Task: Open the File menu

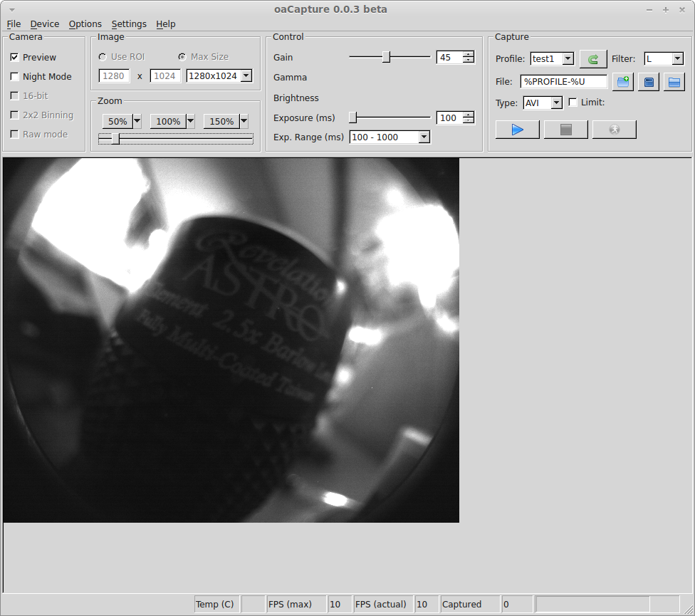Action: 14,24
